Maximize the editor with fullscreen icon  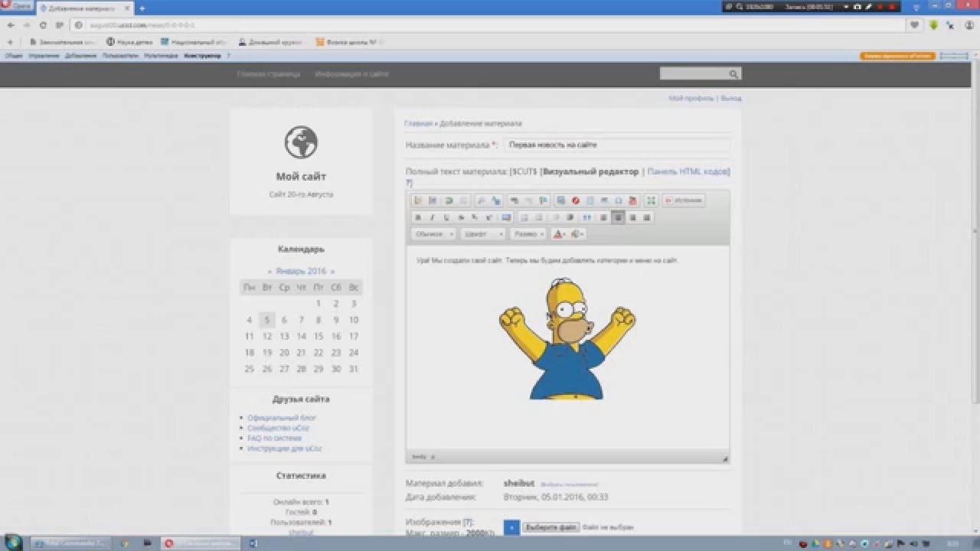652,201
